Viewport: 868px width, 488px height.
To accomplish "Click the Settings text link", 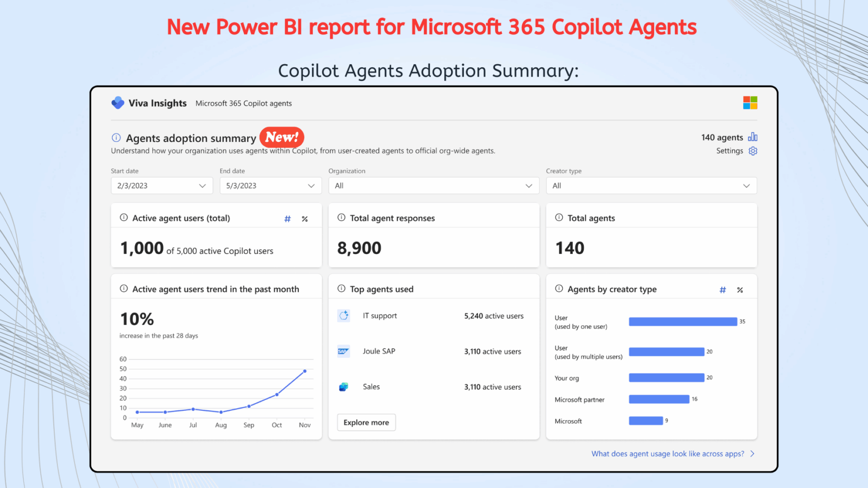I will coord(729,151).
